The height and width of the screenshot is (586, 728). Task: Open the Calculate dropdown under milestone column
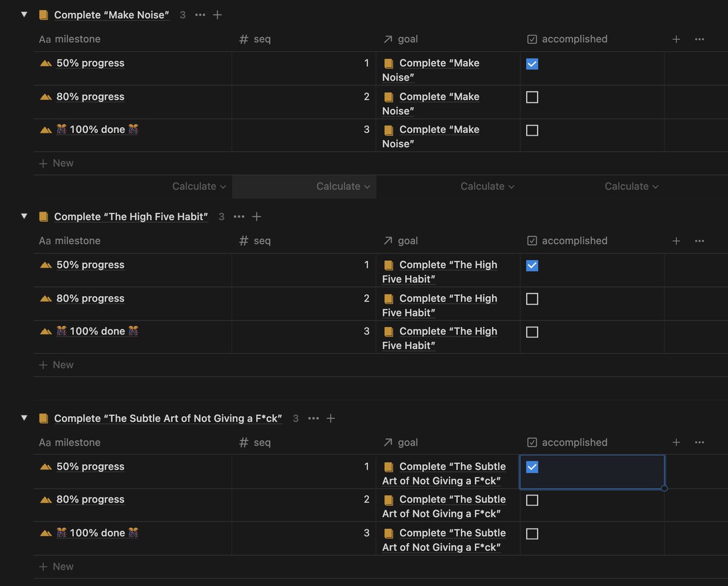coord(199,186)
